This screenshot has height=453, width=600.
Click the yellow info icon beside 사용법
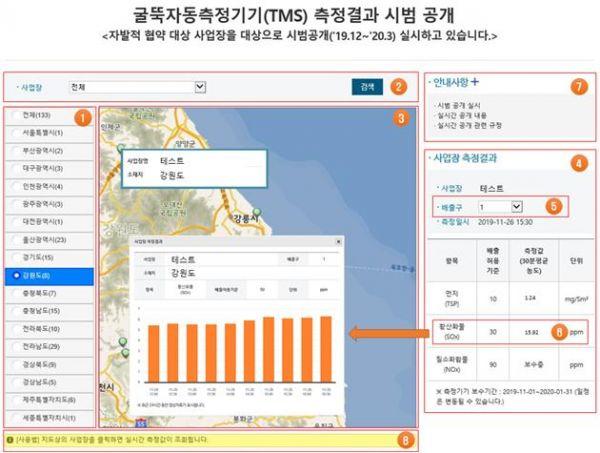(8, 439)
